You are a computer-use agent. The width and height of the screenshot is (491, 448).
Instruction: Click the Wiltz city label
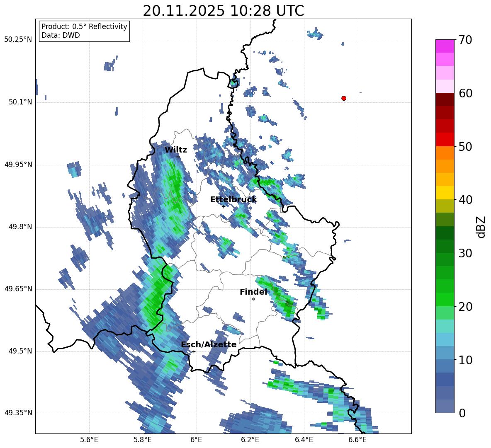click(176, 150)
